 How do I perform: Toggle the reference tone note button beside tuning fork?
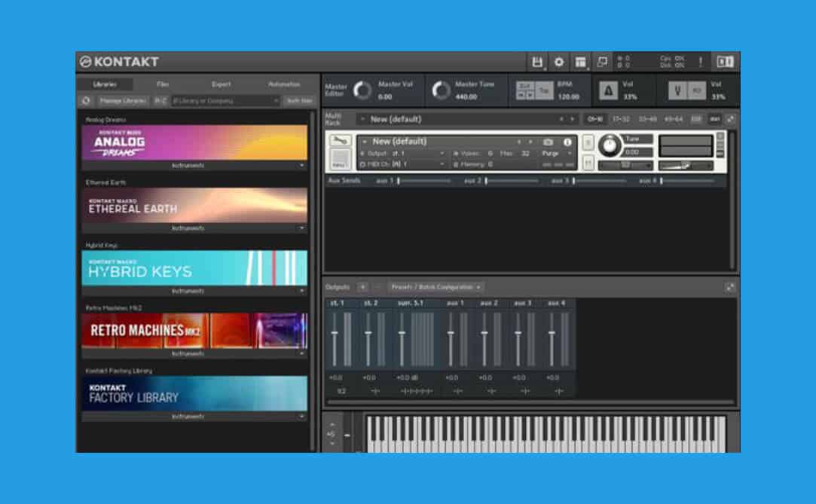pyautogui.click(x=697, y=90)
